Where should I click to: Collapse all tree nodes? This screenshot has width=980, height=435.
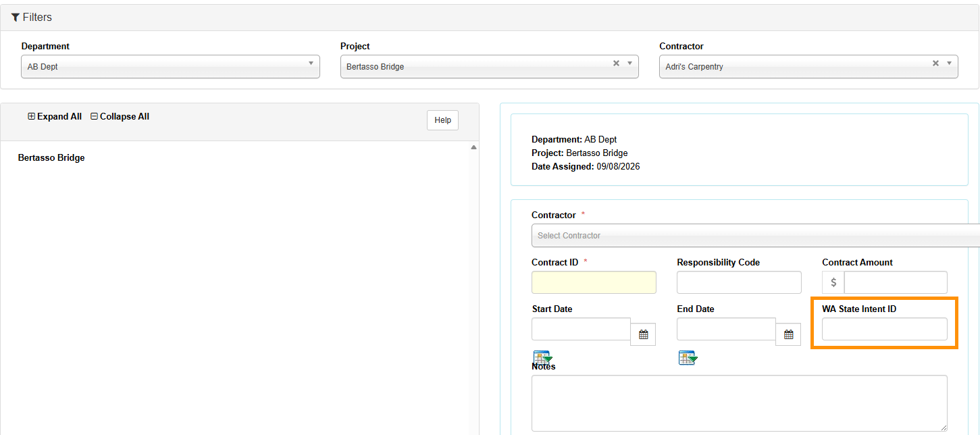tap(120, 117)
